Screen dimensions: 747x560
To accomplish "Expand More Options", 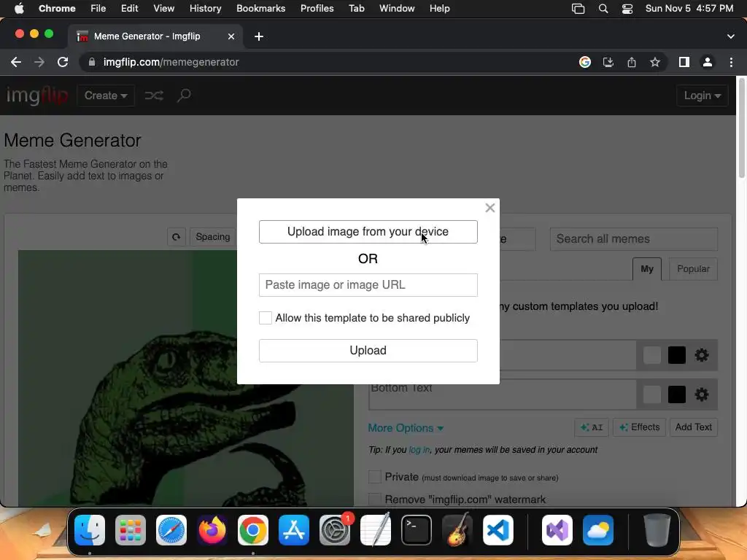I will [406, 428].
